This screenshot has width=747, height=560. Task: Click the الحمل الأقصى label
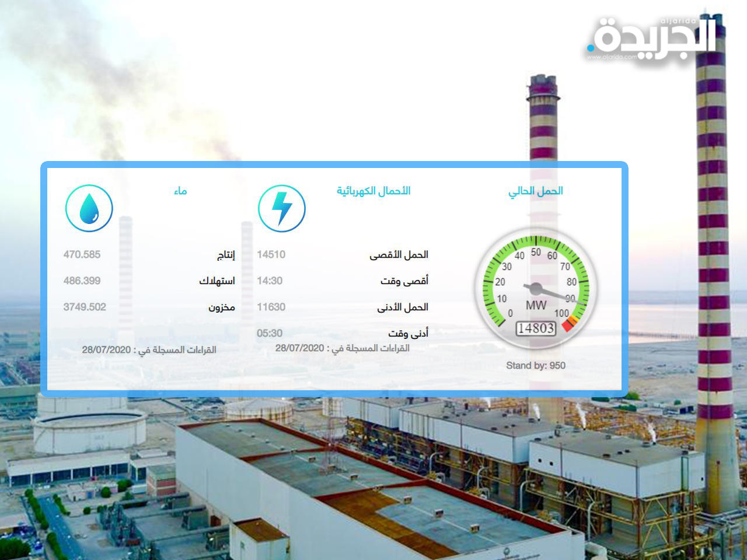[399, 255]
